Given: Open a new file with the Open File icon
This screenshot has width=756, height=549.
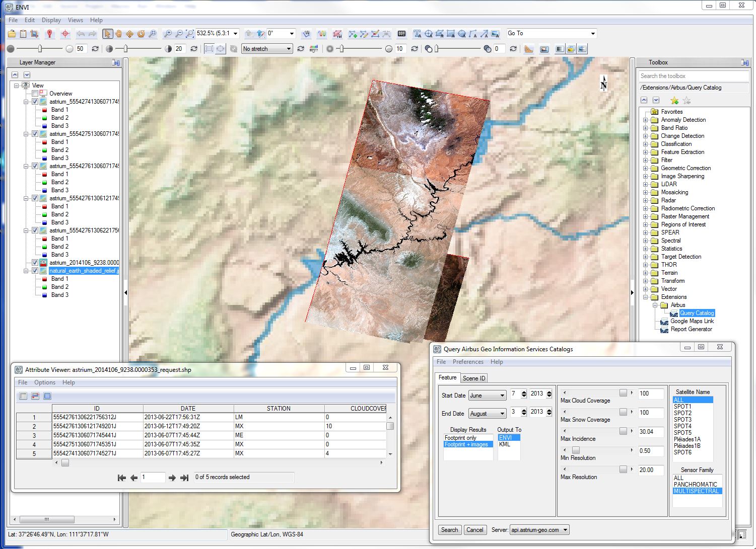Looking at the screenshot, I should (12, 33).
